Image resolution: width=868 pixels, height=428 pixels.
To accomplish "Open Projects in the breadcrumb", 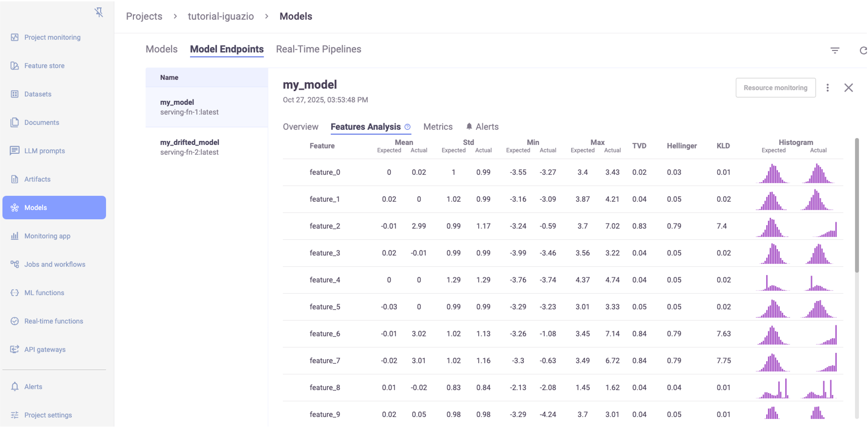I will click(144, 16).
